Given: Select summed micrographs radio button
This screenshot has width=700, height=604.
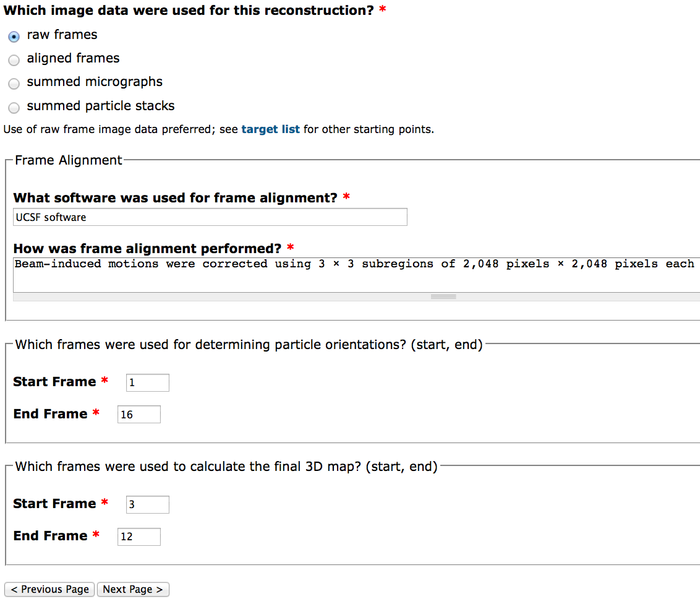Looking at the screenshot, I should pos(14,84).
